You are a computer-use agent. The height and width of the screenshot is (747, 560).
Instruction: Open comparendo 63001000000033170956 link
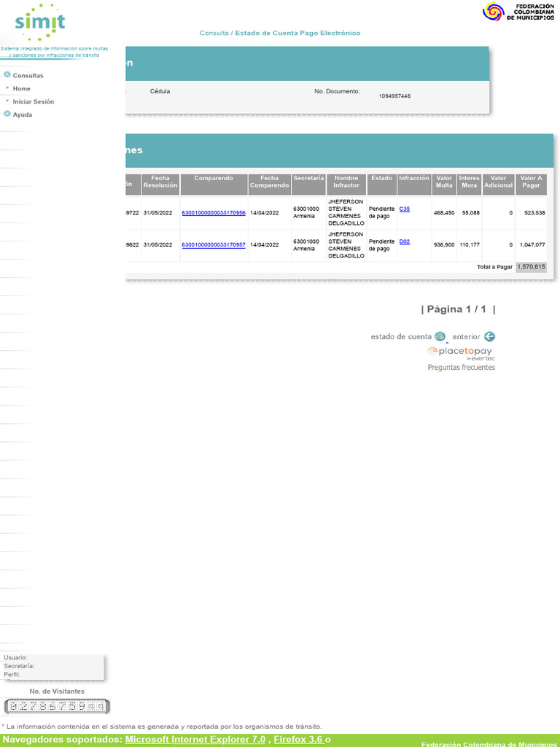coord(214,212)
